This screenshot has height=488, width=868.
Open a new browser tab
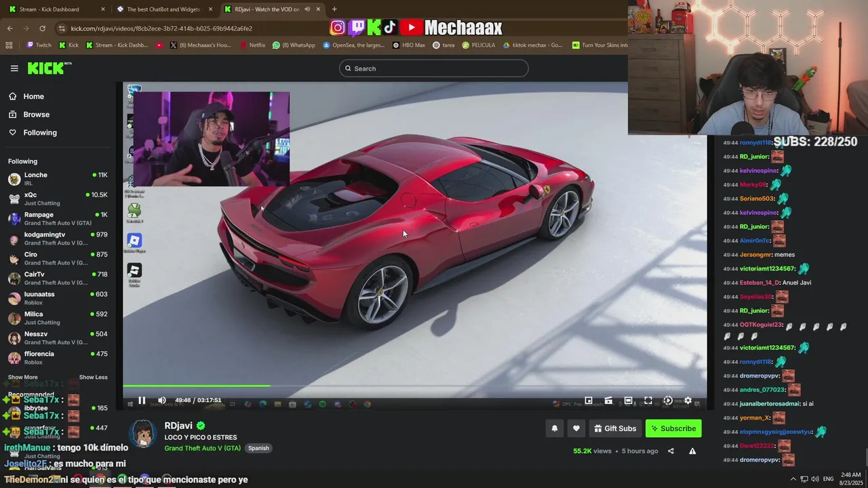[x=334, y=9]
